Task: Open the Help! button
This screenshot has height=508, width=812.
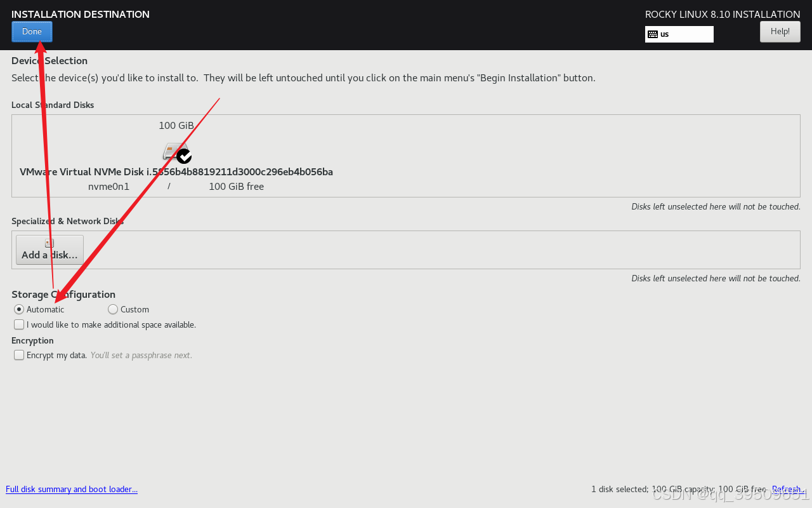Action: click(x=780, y=32)
